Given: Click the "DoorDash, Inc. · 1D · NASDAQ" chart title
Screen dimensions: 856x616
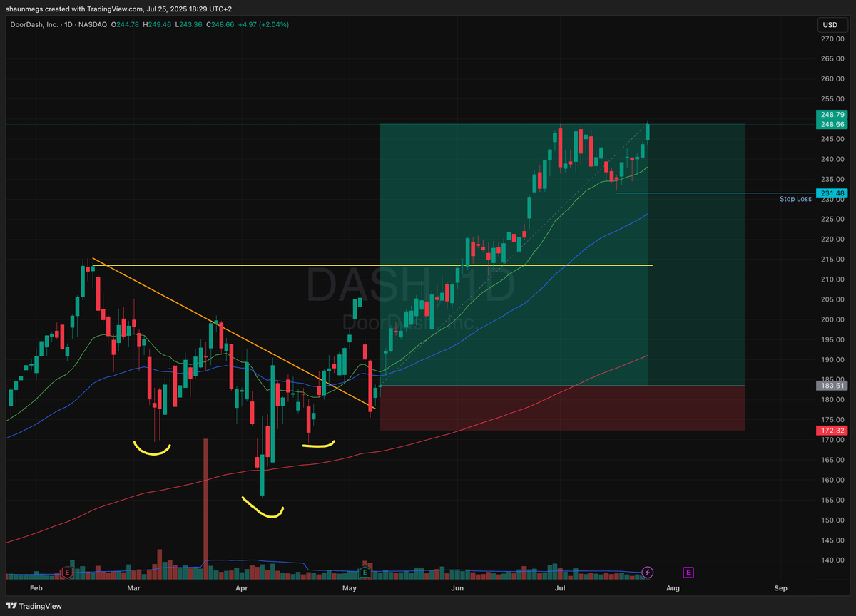Looking at the screenshot, I should pyautogui.click(x=59, y=25).
